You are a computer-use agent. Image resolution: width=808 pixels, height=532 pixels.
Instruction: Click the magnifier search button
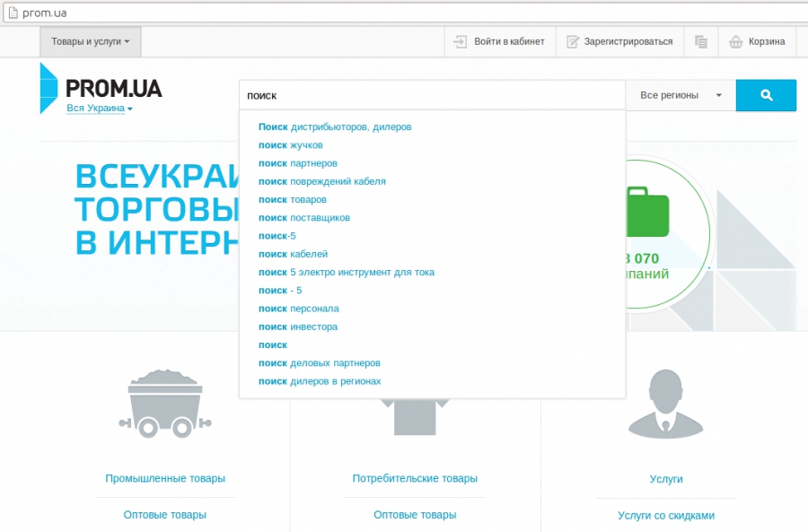[x=766, y=95]
